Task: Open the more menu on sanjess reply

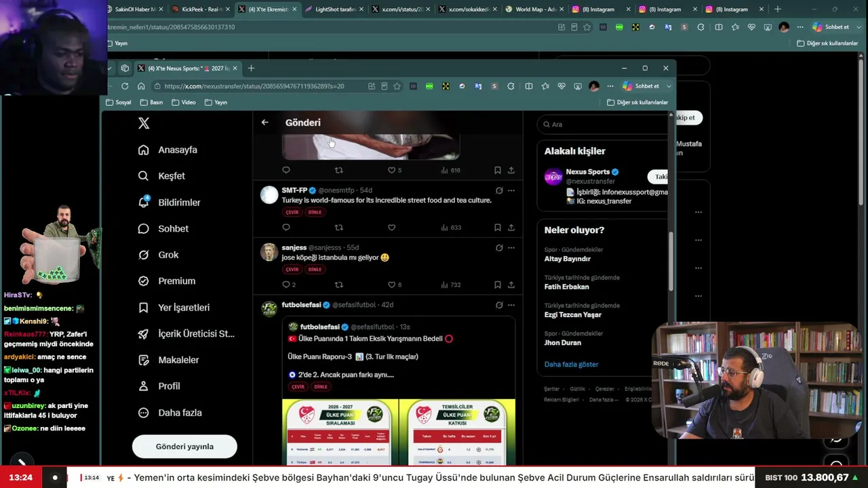Action: tap(511, 248)
